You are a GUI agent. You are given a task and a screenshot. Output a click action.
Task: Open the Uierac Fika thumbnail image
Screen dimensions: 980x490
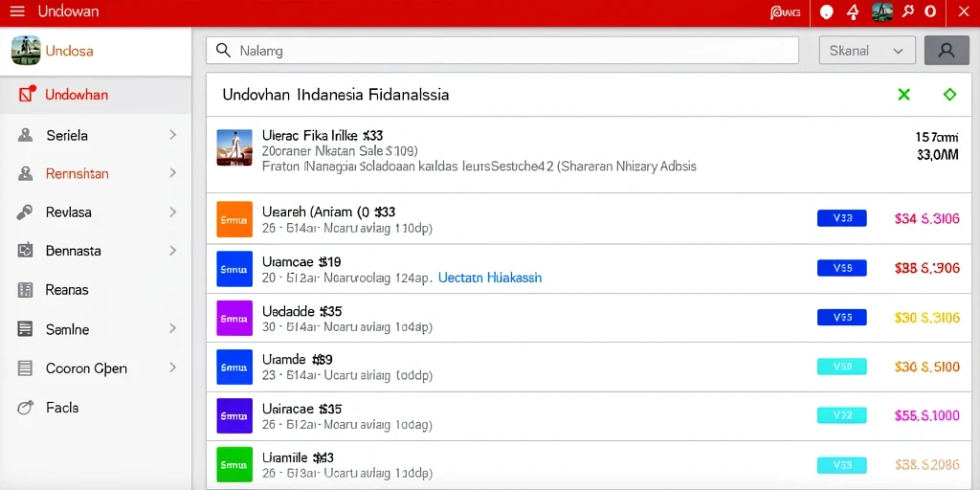click(234, 147)
